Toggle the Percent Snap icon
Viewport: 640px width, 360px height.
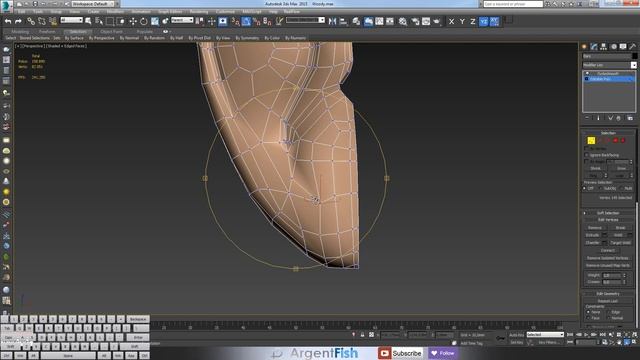pyautogui.click(x=257, y=21)
